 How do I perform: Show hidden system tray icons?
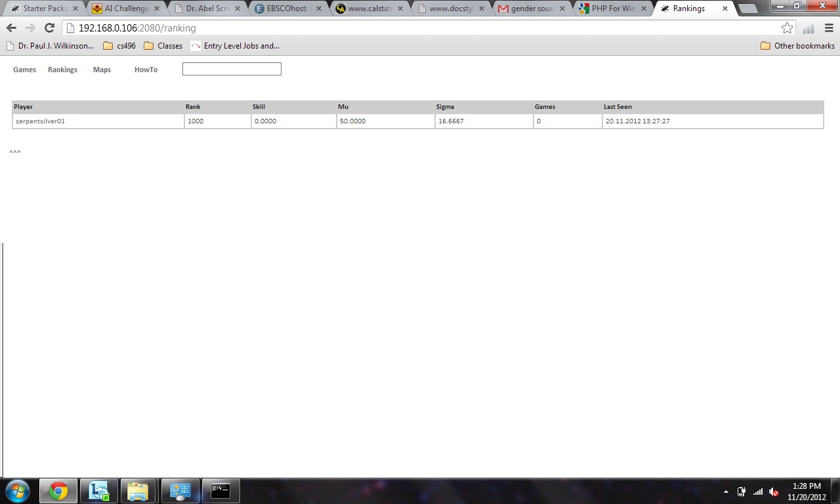pos(726,492)
